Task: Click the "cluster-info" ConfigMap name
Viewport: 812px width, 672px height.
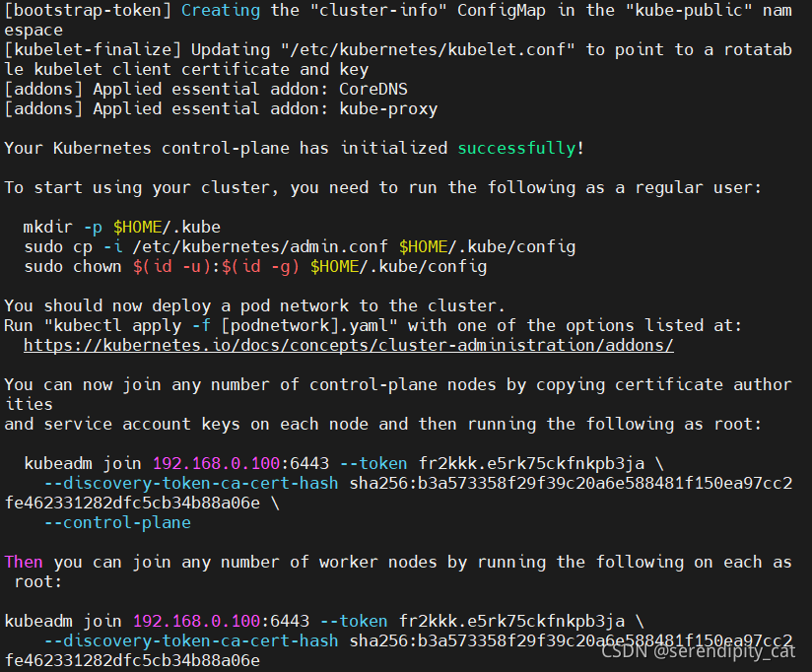Action: pos(378,11)
